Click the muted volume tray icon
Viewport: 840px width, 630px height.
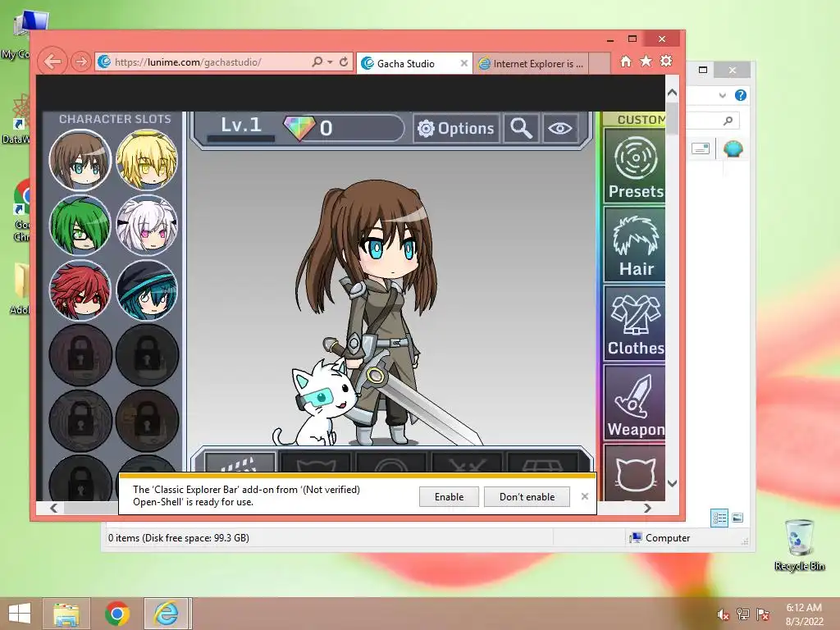pyautogui.click(x=723, y=614)
